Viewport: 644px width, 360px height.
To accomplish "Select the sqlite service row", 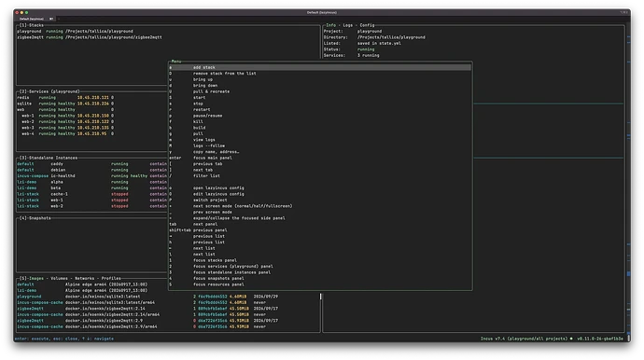I will 92,104.
